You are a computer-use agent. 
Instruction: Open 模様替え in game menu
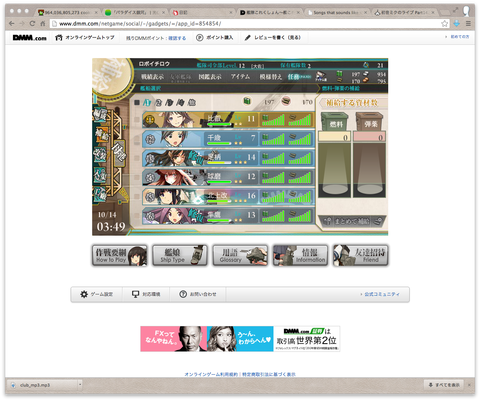(271, 77)
